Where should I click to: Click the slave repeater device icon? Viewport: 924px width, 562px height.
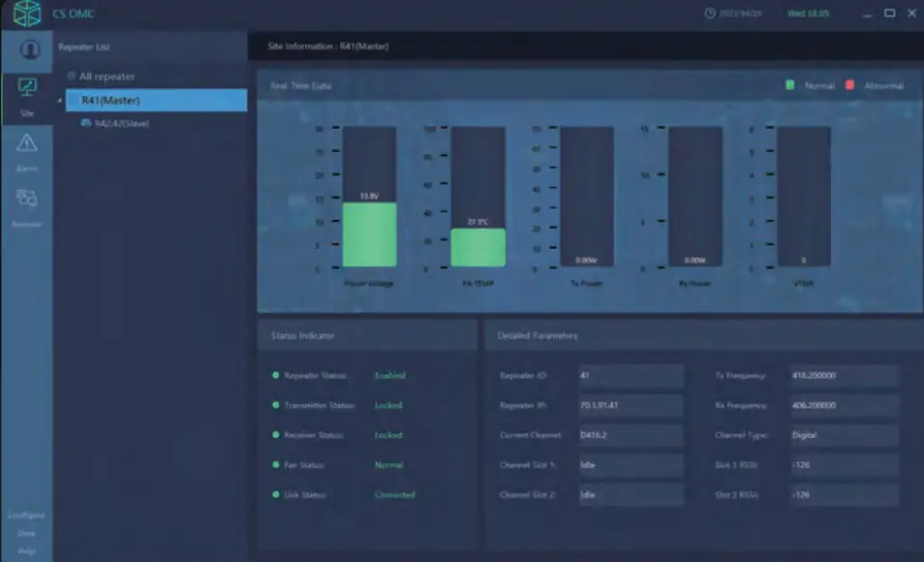click(x=86, y=123)
